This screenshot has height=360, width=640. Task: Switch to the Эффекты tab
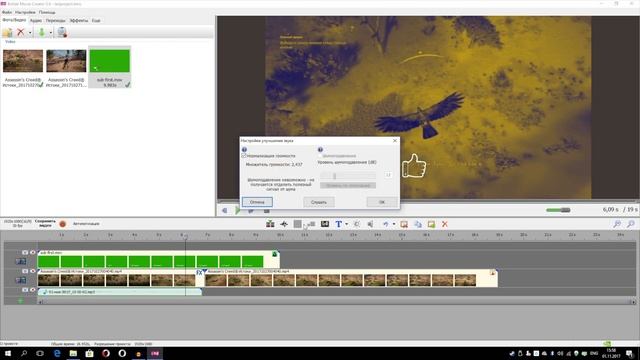pyautogui.click(x=78, y=20)
